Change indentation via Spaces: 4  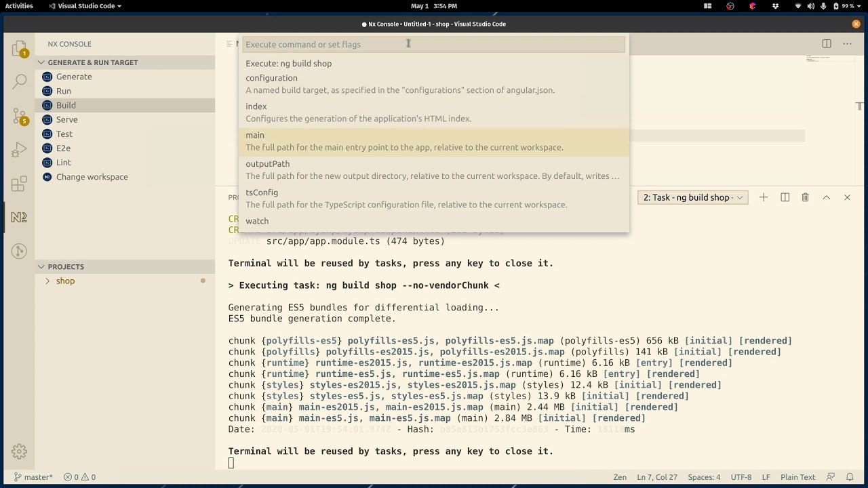pyautogui.click(x=704, y=477)
